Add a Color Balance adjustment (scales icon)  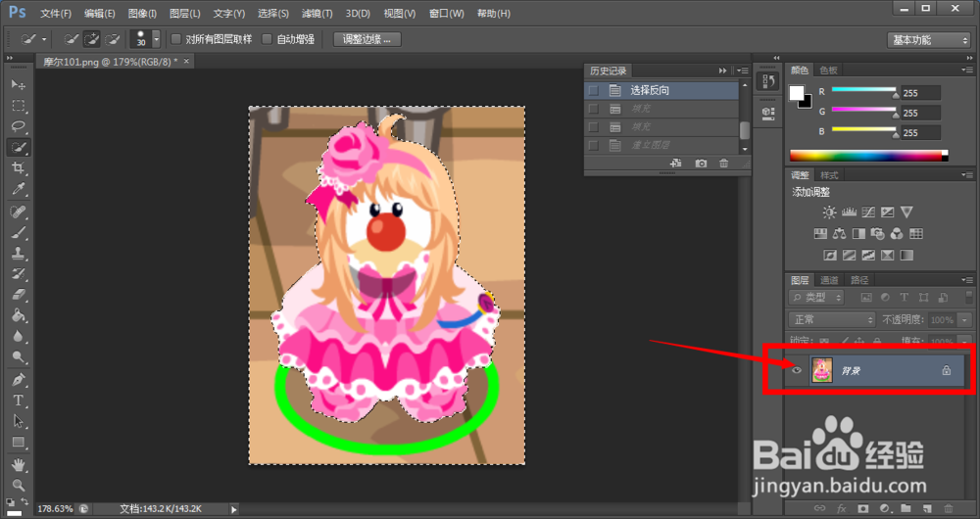click(840, 234)
